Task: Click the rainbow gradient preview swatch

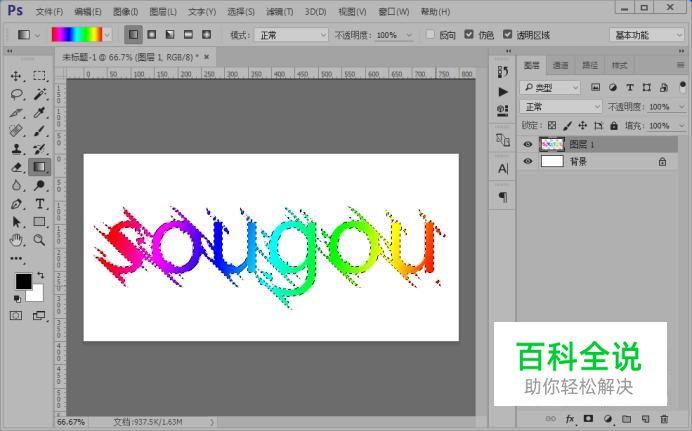Action: (77, 35)
